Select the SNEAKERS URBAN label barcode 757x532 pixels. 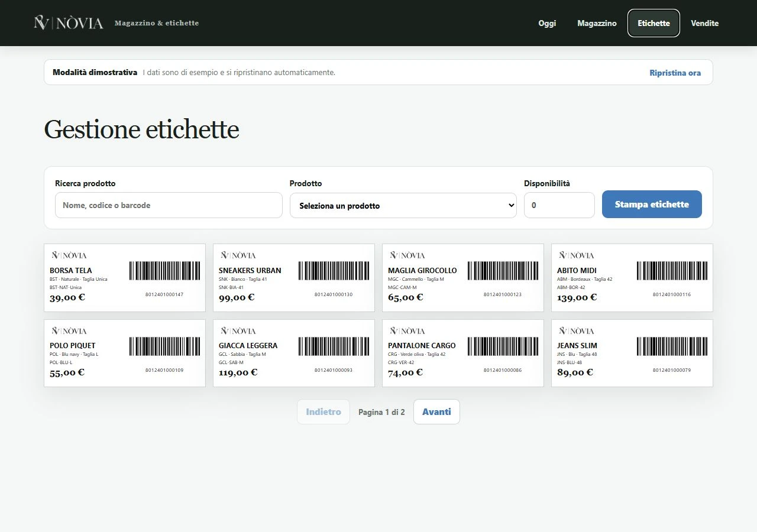coord(334,271)
